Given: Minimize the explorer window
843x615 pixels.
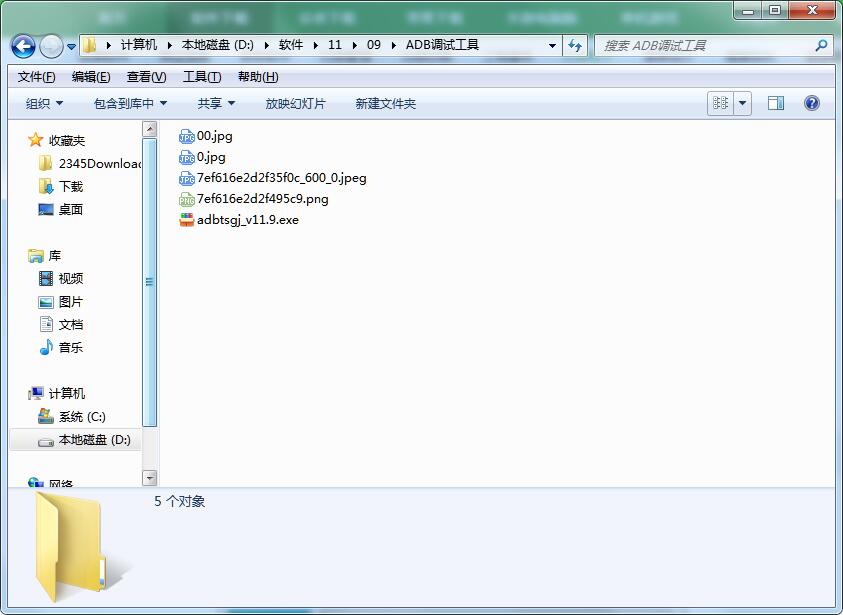Looking at the screenshot, I should click(748, 10).
